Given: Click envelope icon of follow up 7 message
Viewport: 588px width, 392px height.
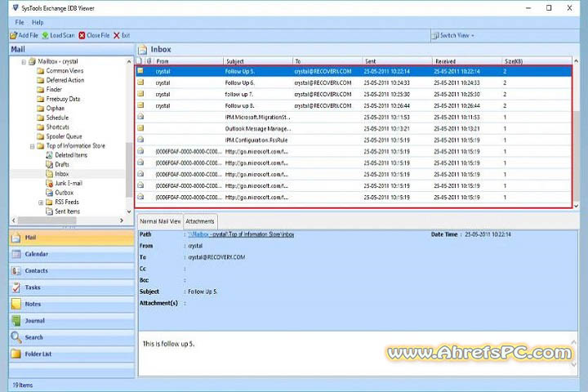Looking at the screenshot, I should 140,94.
